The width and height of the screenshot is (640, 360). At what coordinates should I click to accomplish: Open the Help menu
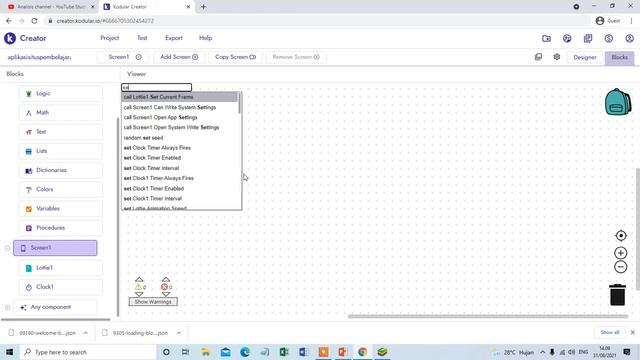click(x=205, y=38)
